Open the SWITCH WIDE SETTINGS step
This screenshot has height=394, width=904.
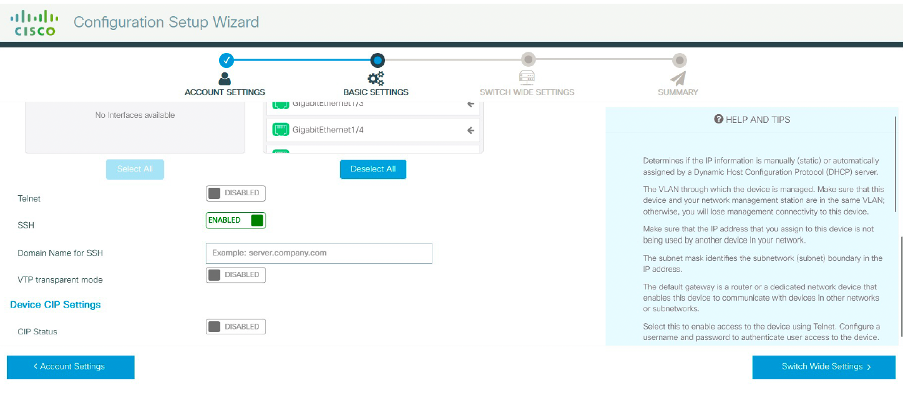[x=527, y=92]
